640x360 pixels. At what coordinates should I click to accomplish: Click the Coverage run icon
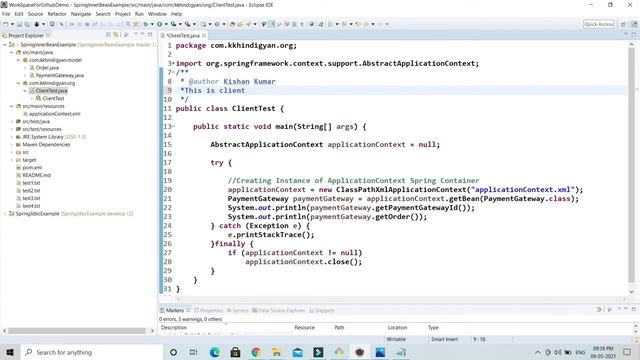coord(173,24)
